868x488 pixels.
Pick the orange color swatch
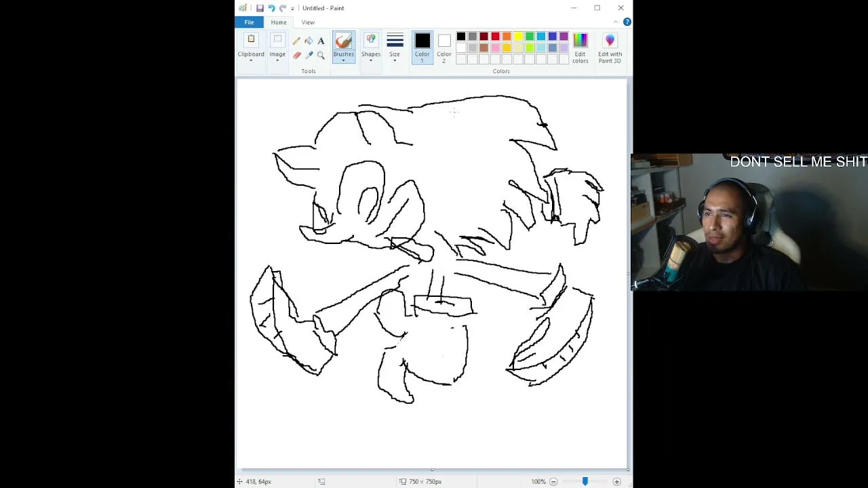click(507, 37)
